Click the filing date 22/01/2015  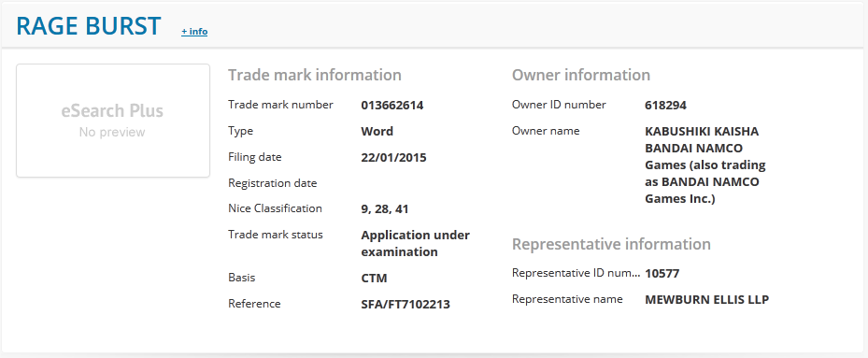[x=393, y=157]
